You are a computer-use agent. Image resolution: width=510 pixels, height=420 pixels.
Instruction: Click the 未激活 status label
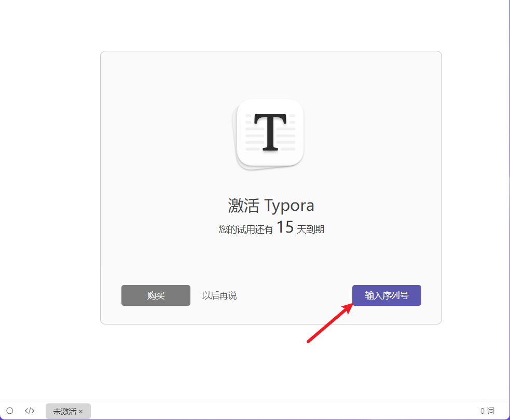[64, 411]
